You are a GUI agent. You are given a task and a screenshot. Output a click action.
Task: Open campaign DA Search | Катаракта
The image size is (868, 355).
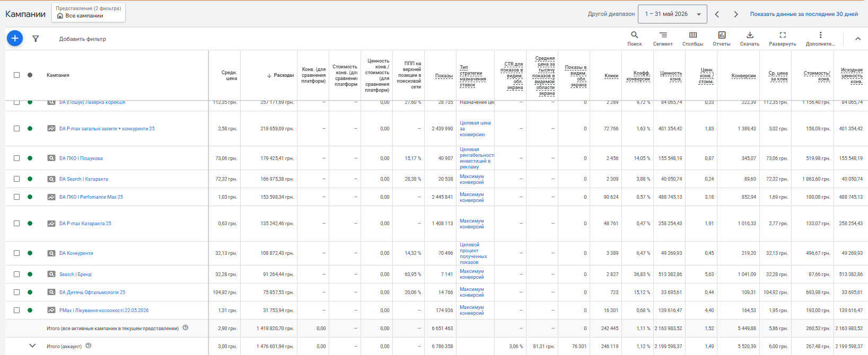(84, 179)
